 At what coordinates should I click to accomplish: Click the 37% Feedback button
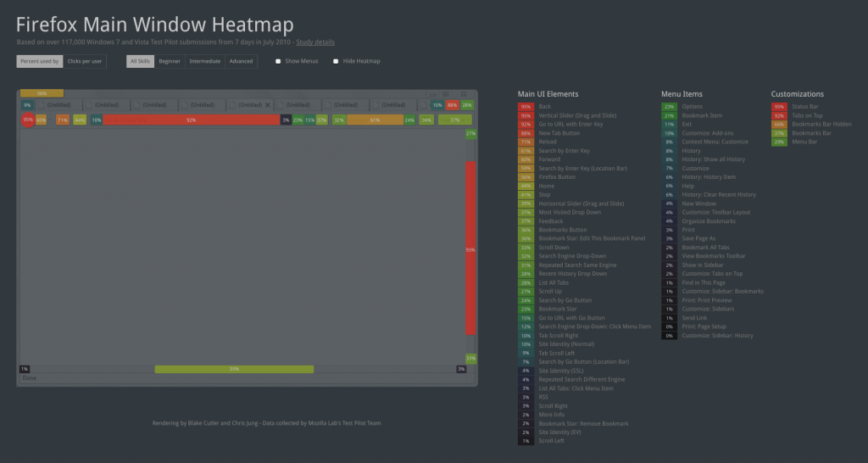455,120
